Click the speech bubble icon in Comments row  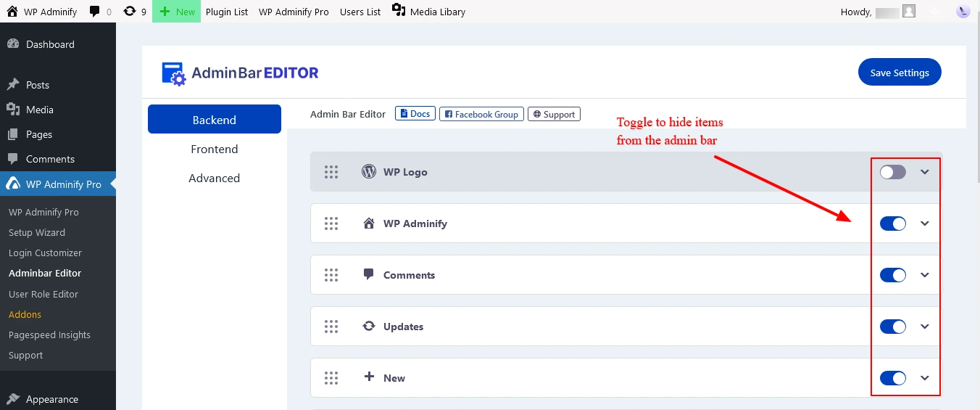369,274
